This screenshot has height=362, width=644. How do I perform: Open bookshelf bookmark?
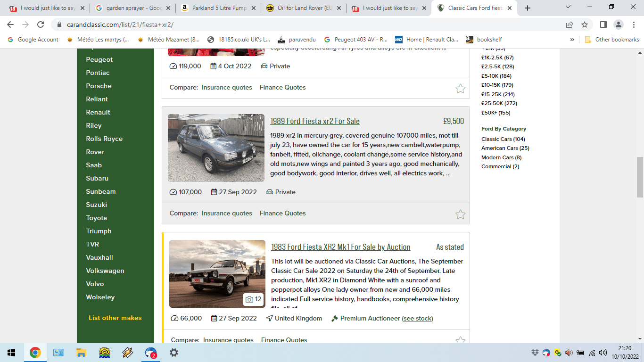(x=484, y=40)
